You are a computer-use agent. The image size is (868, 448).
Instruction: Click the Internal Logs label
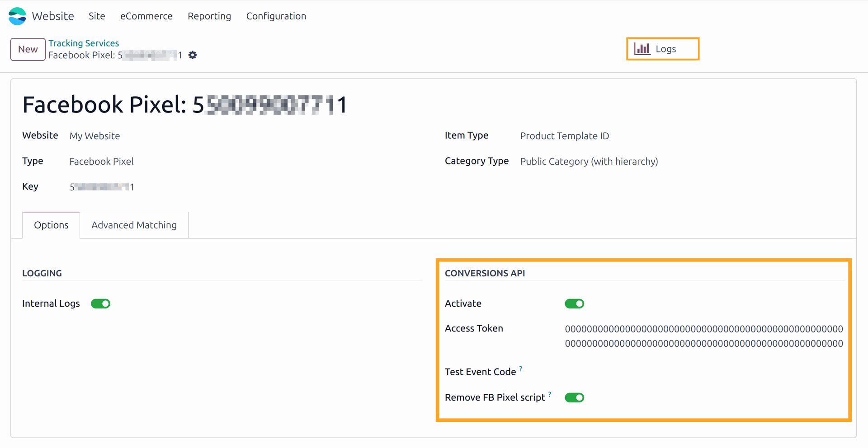[x=51, y=303]
